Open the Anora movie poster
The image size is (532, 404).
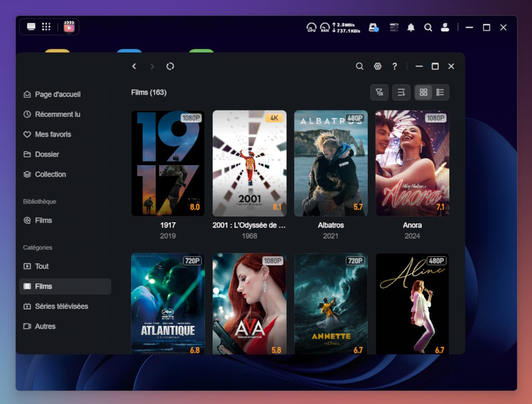412,163
